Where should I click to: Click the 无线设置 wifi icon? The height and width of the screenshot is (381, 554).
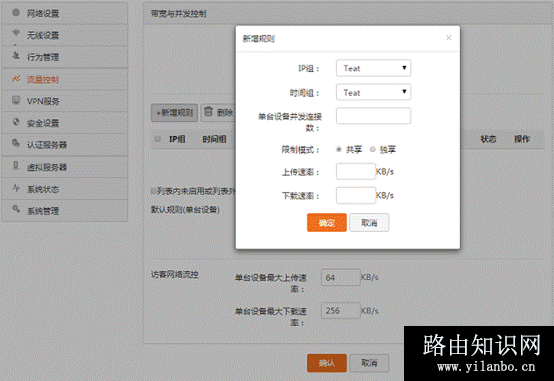(16, 34)
